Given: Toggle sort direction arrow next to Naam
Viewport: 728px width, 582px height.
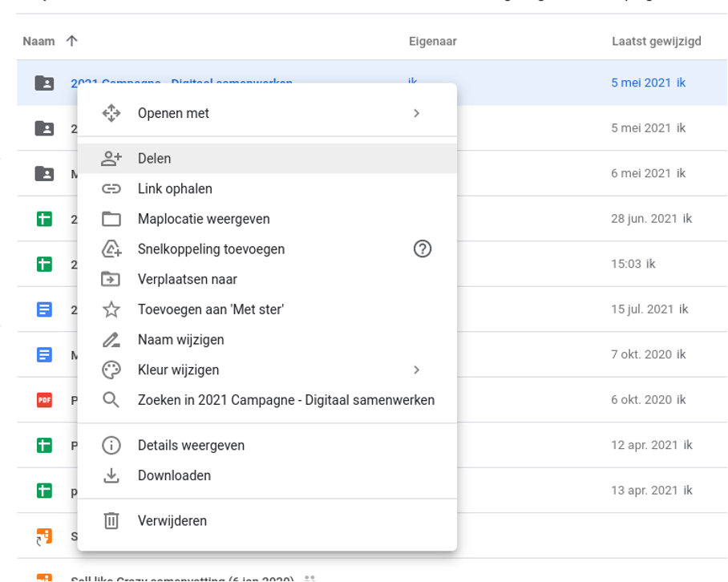Looking at the screenshot, I should [71, 41].
